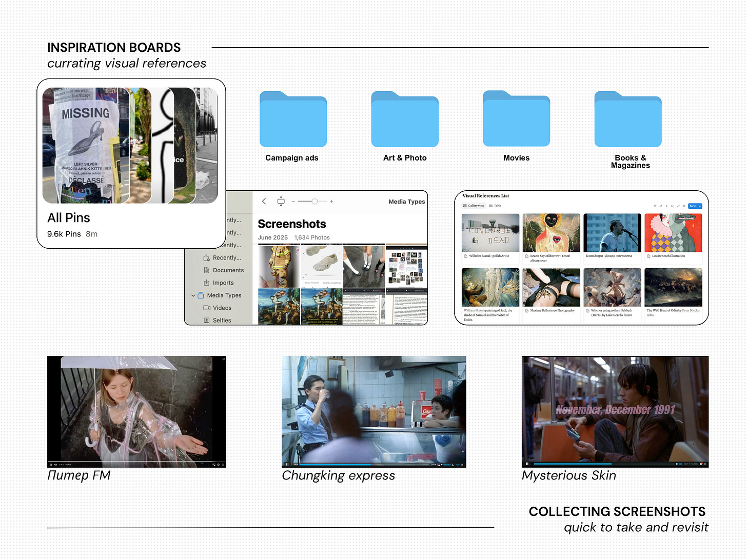Open the New button dropdown arrow
Image resolution: width=747 pixels, height=560 pixels.
[700, 206]
